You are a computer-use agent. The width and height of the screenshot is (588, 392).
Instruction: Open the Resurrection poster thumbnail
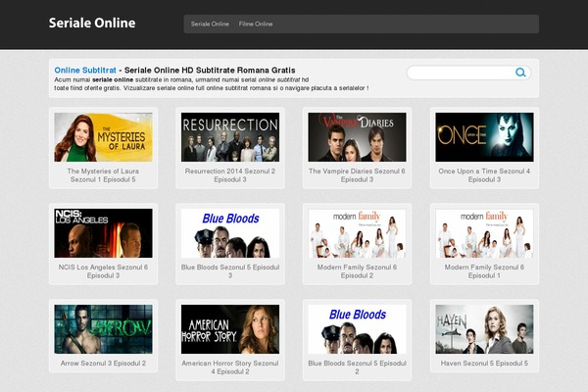(230, 137)
